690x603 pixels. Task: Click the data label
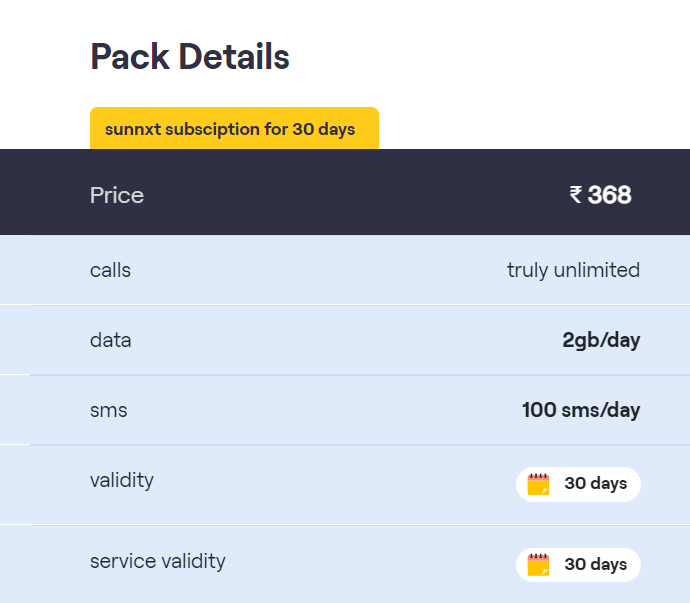(x=110, y=340)
